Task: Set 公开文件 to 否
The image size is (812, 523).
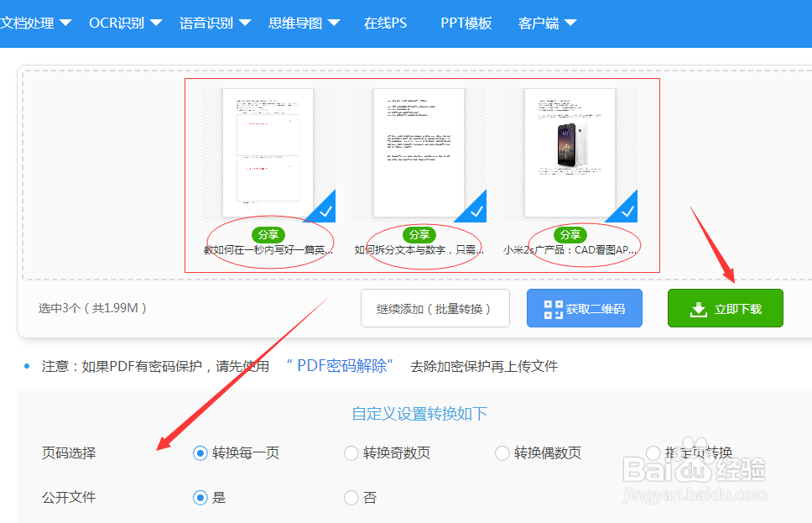Action: 351,497
